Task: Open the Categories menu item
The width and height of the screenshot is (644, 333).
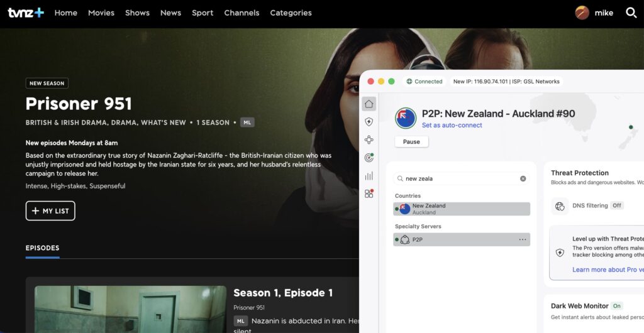Action: click(291, 13)
